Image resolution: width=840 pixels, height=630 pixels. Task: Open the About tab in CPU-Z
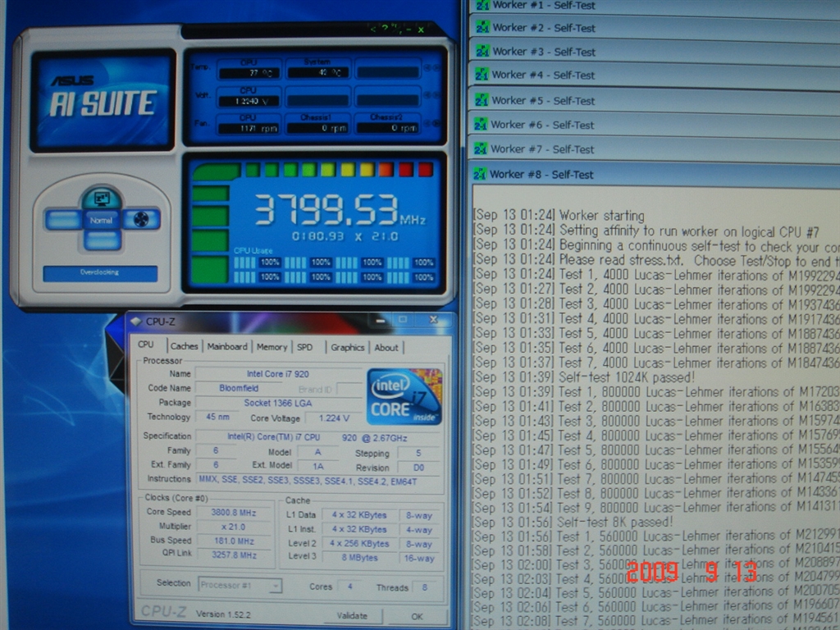(386, 348)
